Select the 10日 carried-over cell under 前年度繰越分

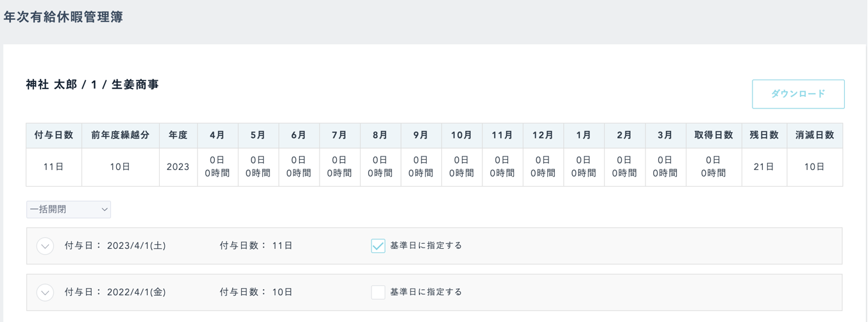coord(121,167)
